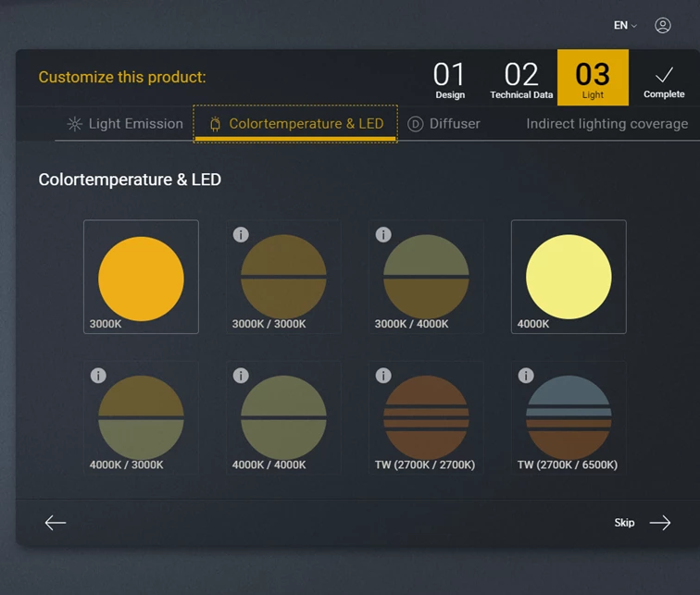Select the 4000K color temperature option
Image resolution: width=700 pixels, height=595 pixels.
coord(569,278)
